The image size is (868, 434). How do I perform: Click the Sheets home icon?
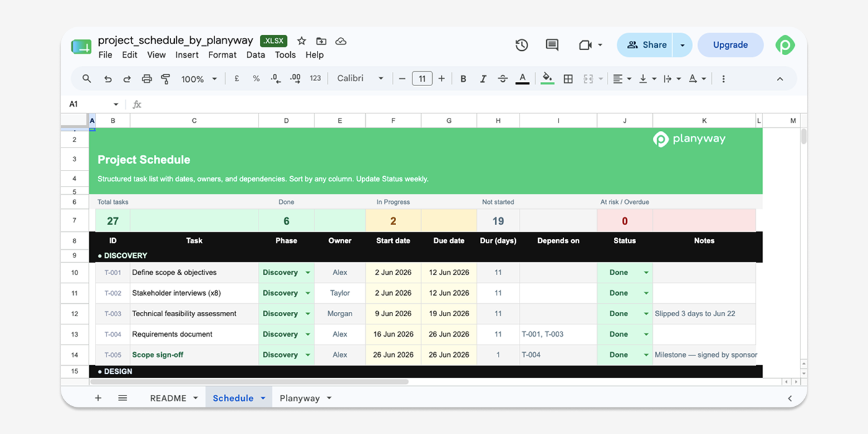click(81, 46)
